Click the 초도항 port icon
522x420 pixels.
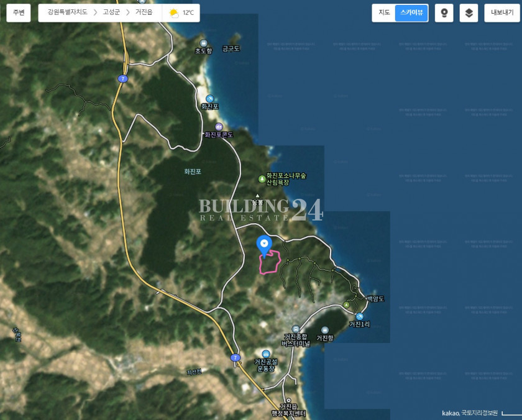203,43
